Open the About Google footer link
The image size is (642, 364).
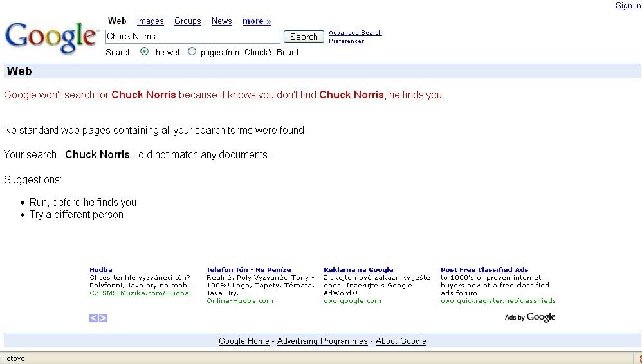click(401, 341)
